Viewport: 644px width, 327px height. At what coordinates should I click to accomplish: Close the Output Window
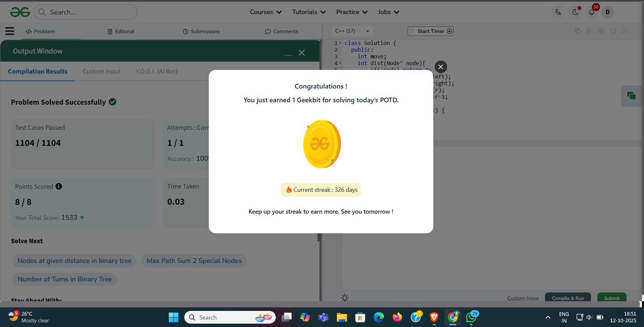coord(302,52)
